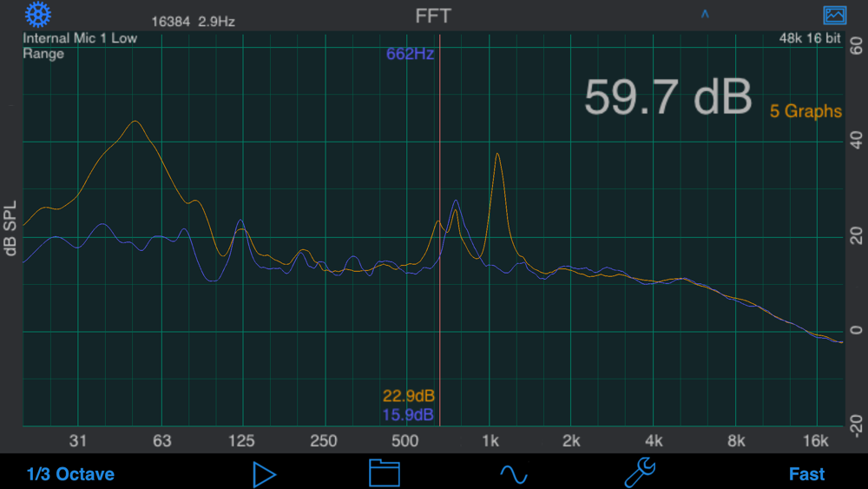
Task: Tap Internal Mic 1 Low input label
Action: 80,38
